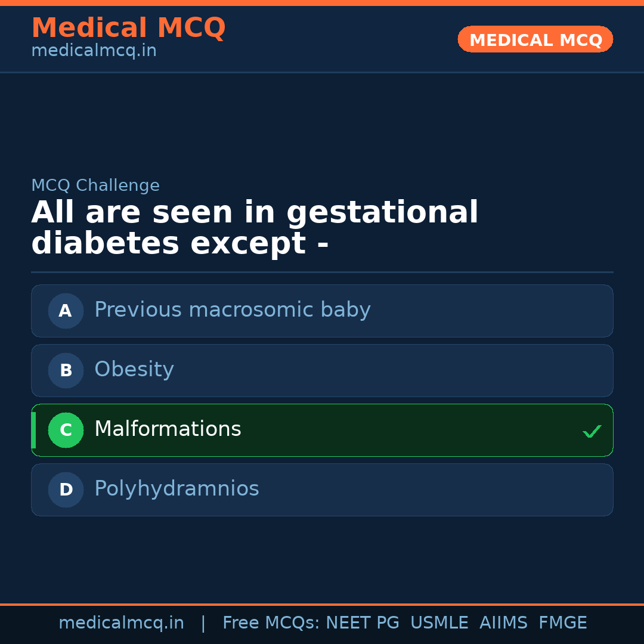644x644 pixels.
Task: Click the letter B circle badge
Action: (x=66, y=370)
